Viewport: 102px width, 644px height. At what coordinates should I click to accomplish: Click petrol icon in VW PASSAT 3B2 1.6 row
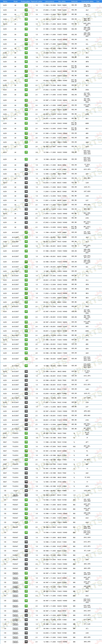(26, 500)
